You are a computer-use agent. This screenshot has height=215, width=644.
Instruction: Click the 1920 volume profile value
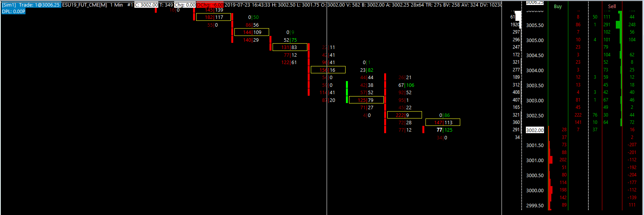[x=515, y=24]
